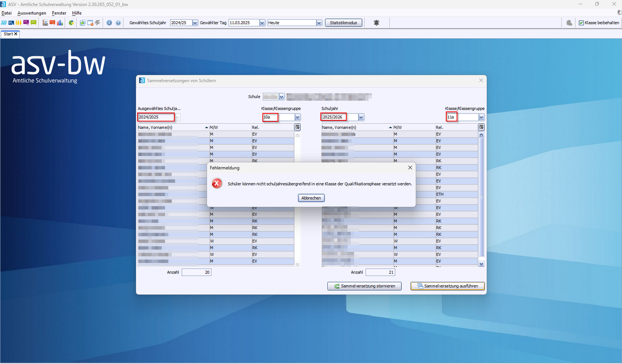Image resolution: width=622 pixels, height=364 pixels.
Task: Click the notification bell icon in toolbar
Action: point(376,23)
